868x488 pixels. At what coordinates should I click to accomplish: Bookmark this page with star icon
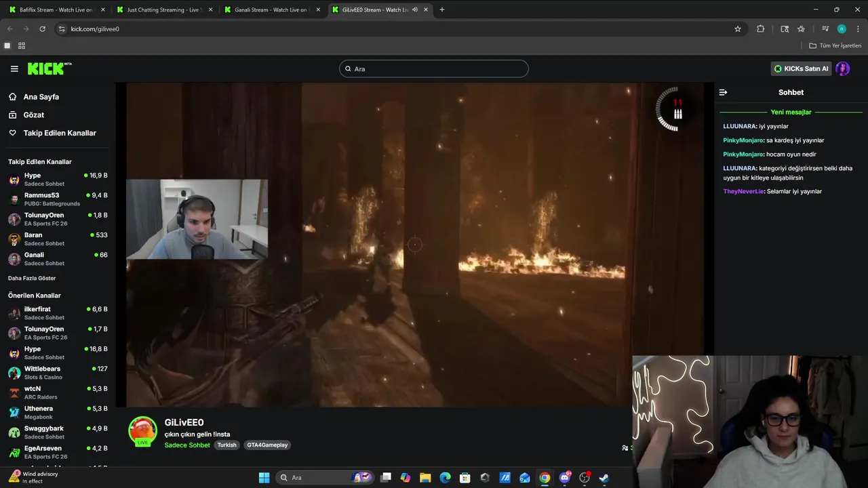(738, 29)
